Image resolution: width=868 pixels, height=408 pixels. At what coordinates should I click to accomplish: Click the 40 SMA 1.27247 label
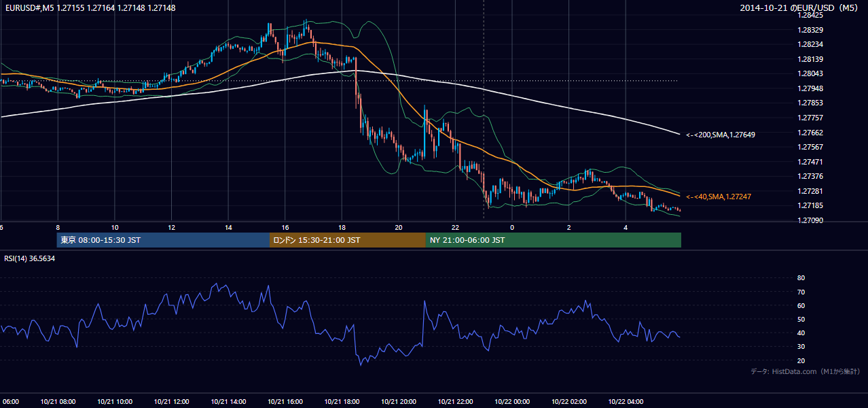coord(719,197)
